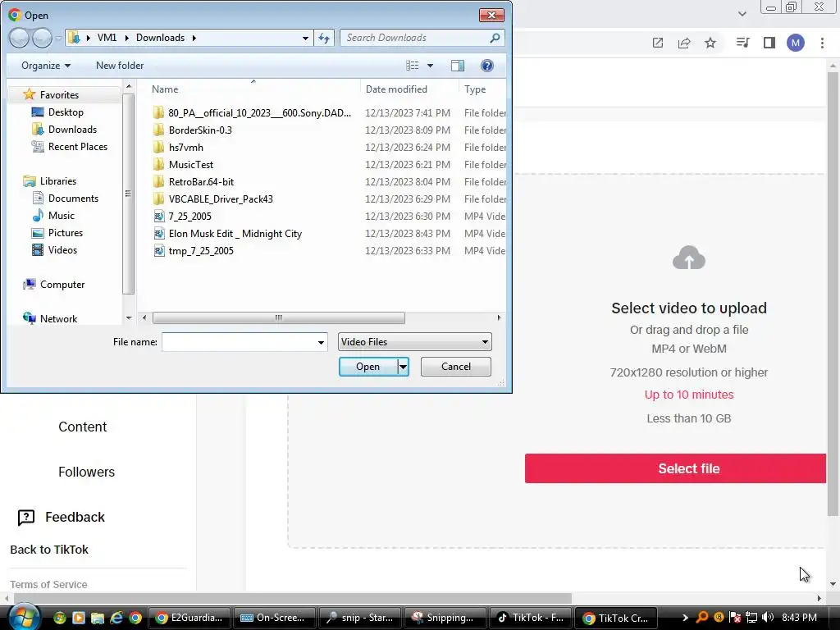Select the RetroBar.64-bit folder row
The width and height of the screenshot is (840, 630).
pyautogui.click(x=328, y=182)
